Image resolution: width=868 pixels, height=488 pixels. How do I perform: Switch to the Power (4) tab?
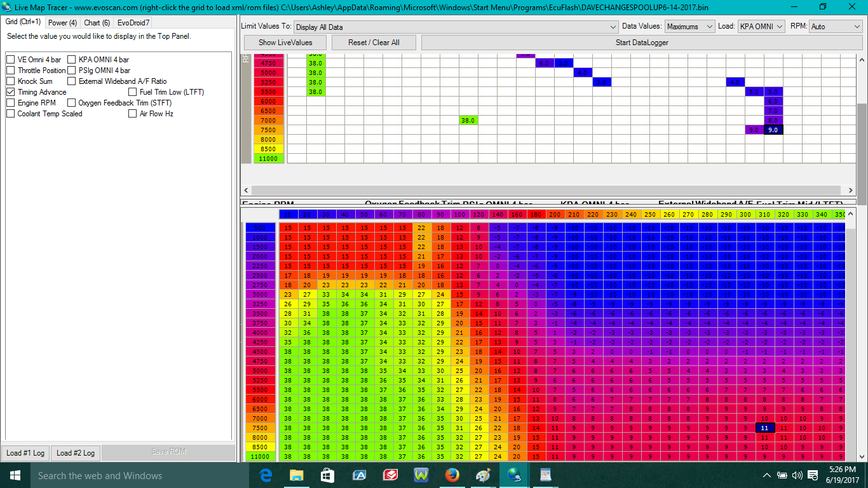[x=62, y=22]
